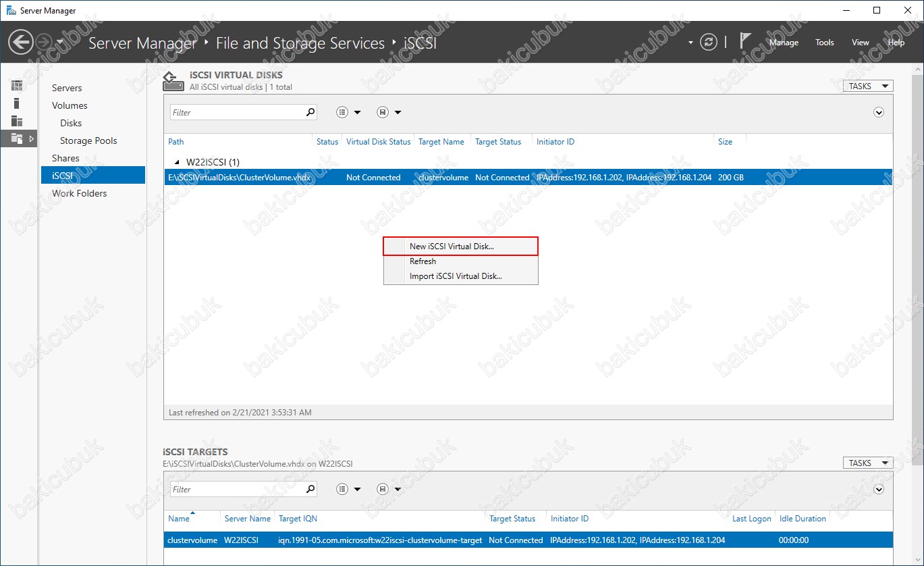This screenshot has height=566, width=924.
Task: Sort virtual disks by Target Status column
Action: click(x=498, y=142)
